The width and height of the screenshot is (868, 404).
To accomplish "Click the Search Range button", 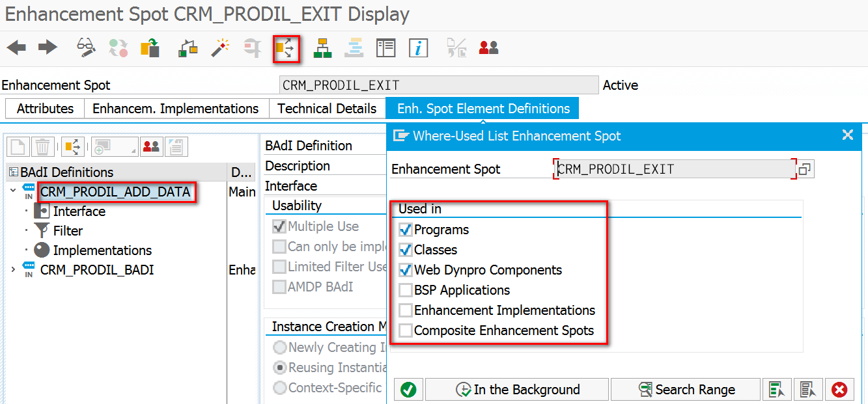I will click(x=686, y=390).
